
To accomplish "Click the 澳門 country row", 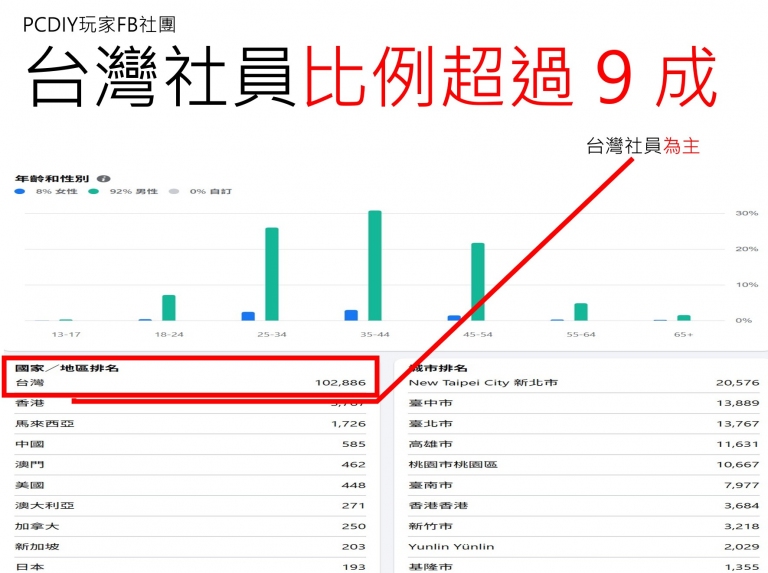I will 190,465.
